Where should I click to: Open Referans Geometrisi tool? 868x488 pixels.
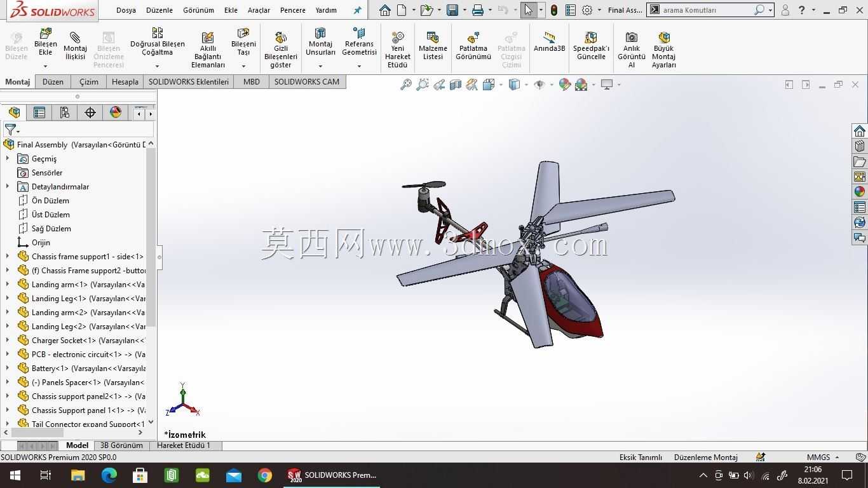click(359, 42)
